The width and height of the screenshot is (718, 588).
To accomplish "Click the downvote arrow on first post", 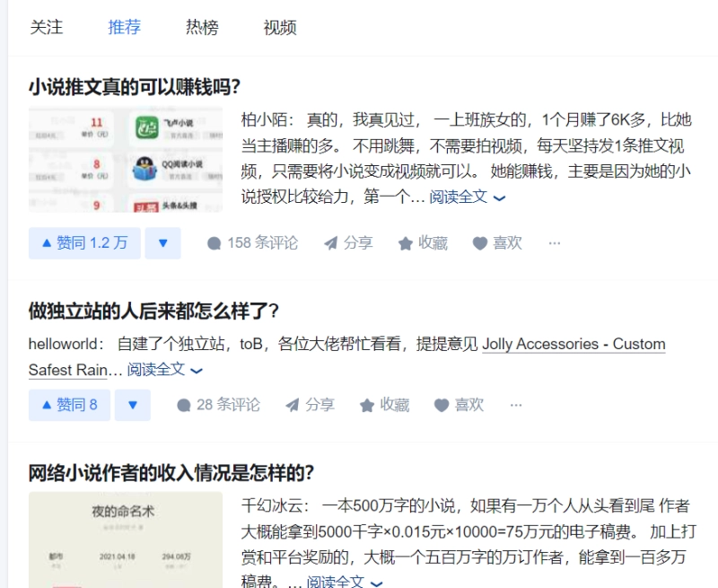I will click(162, 243).
